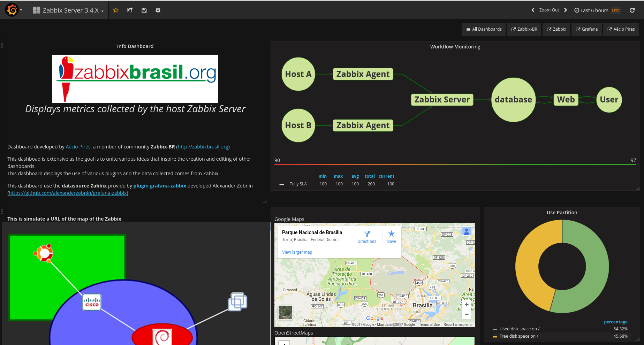This screenshot has width=644, height=345.
Task: Refresh the dashboard
Action: click(632, 10)
